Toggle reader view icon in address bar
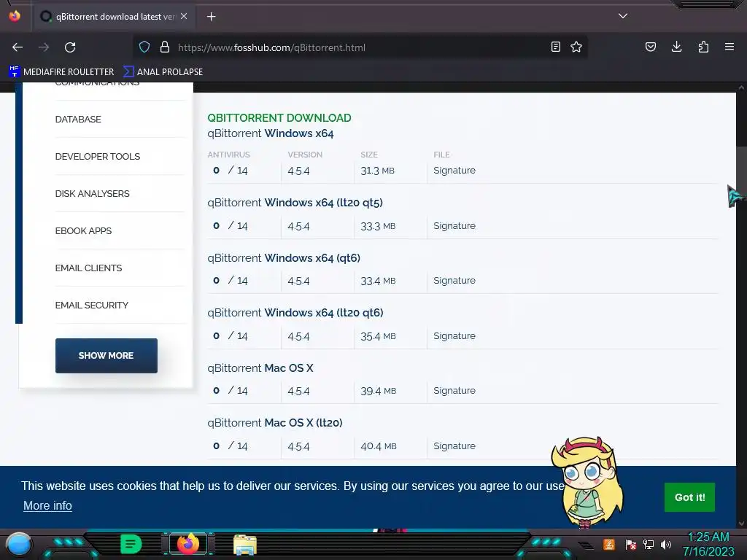Screen dimensions: 747x560 click(555, 47)
